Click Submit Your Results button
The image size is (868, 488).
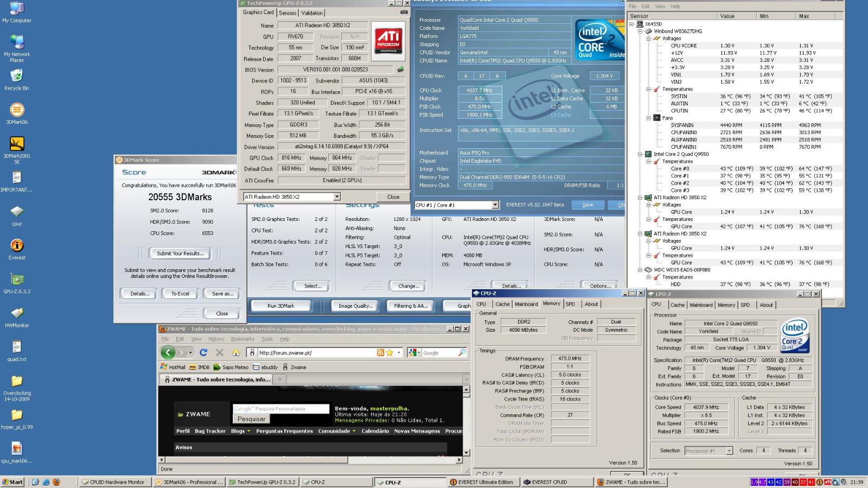(x=180, y=253)
